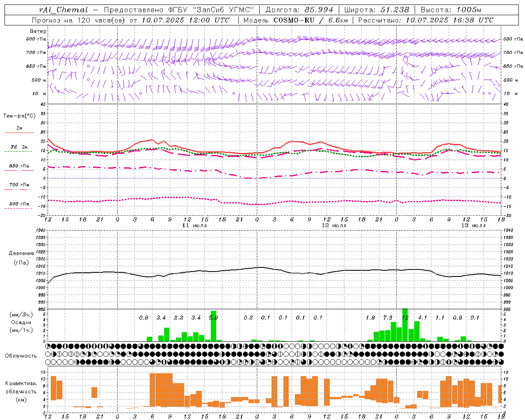The image size is (525, 420).
Task: Click the dashed line sample under 'Td 2м'
Action: point(18,152)
